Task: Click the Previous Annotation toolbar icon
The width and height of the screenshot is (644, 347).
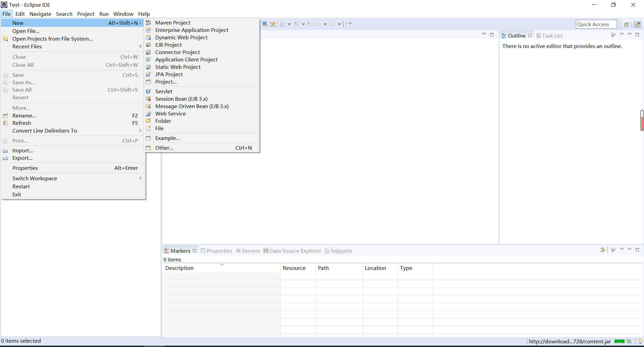Action: 297,24
